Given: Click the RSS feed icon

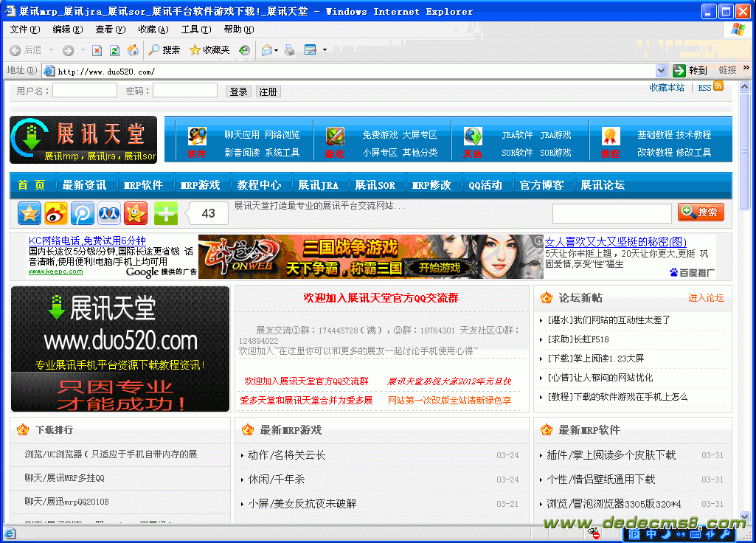Looking at the screenshot, I should [x=718, y=86].
